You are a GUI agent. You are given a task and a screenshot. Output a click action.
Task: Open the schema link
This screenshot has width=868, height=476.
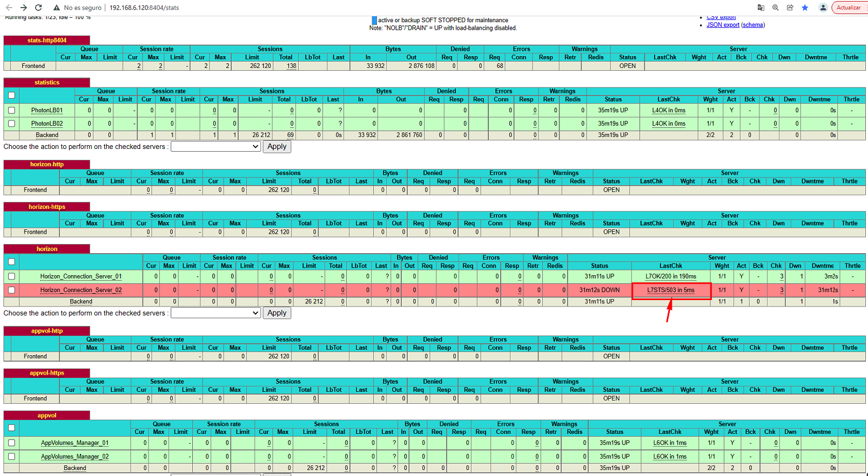753,25
